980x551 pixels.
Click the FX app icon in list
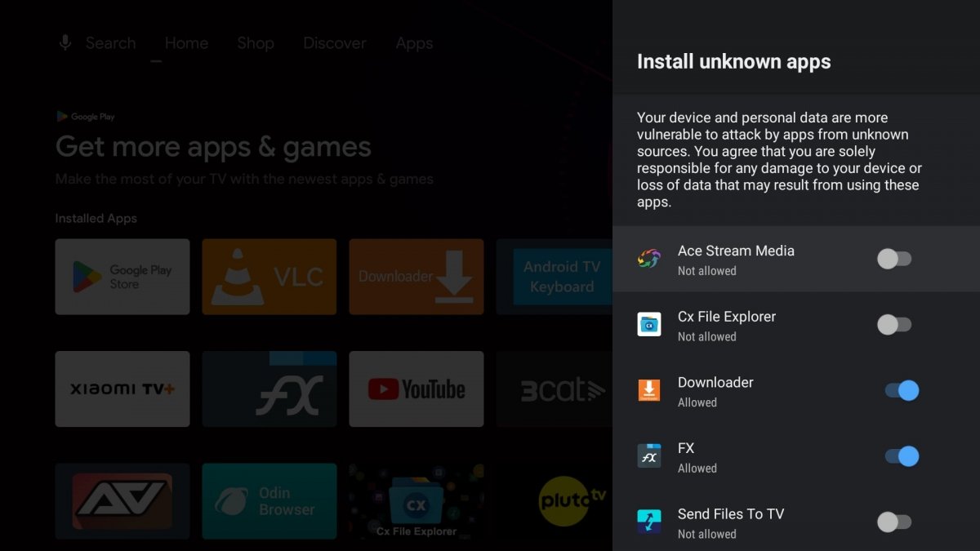click(x=649, y=456)
